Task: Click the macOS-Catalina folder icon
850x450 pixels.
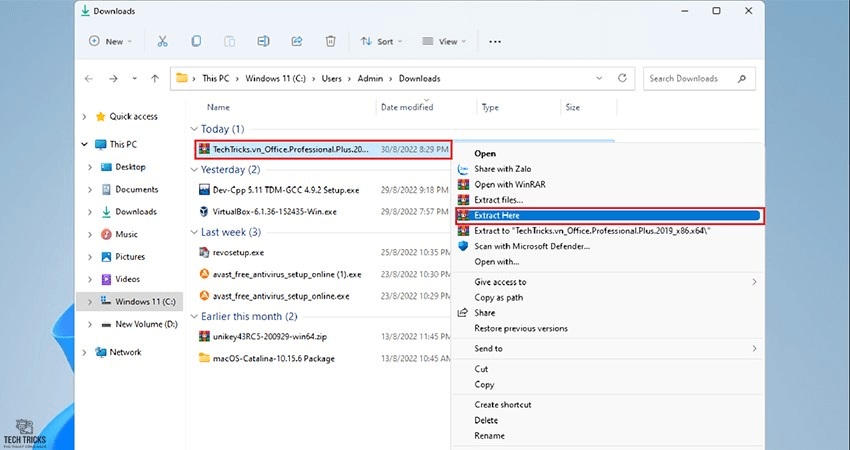Action: point(204,358)
